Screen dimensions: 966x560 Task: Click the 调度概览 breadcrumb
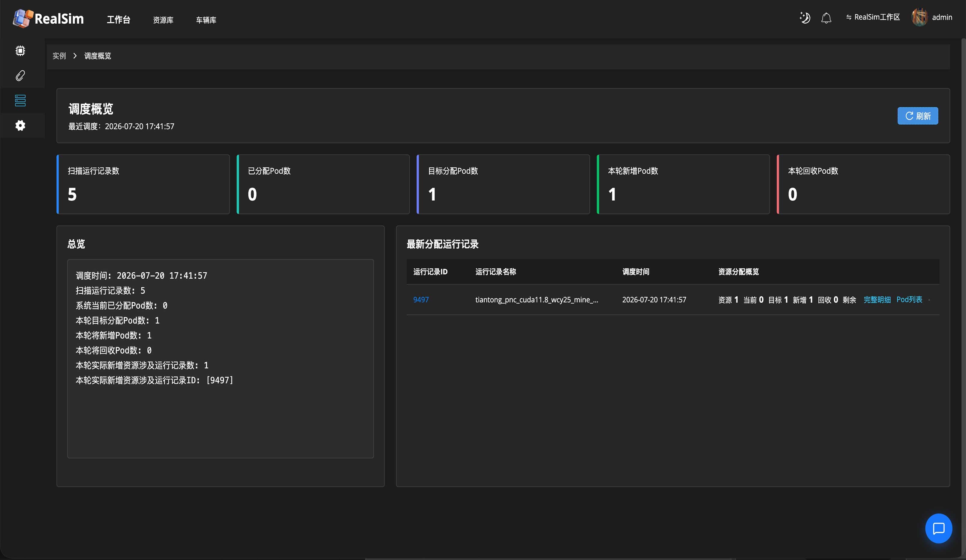[98, 56]
